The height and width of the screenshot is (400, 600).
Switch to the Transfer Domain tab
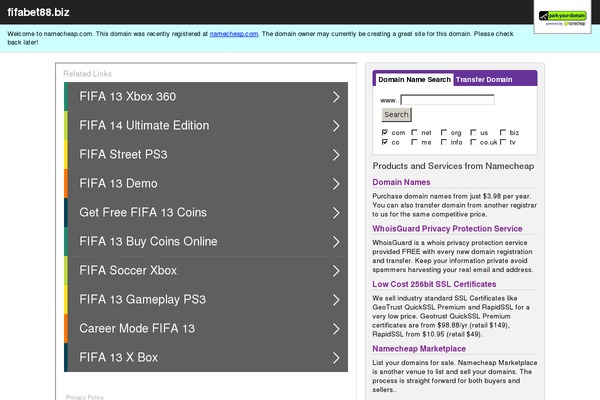[x=484, y=79]
